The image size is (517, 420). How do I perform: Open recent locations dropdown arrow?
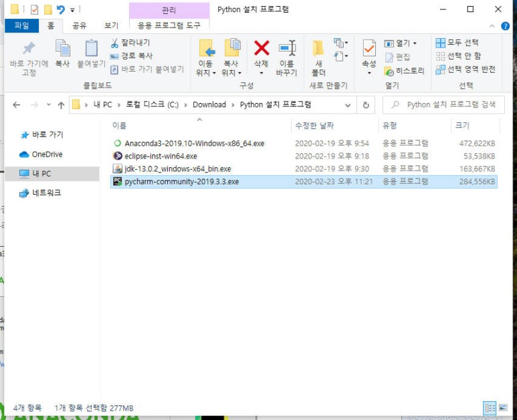coord(48,105)
